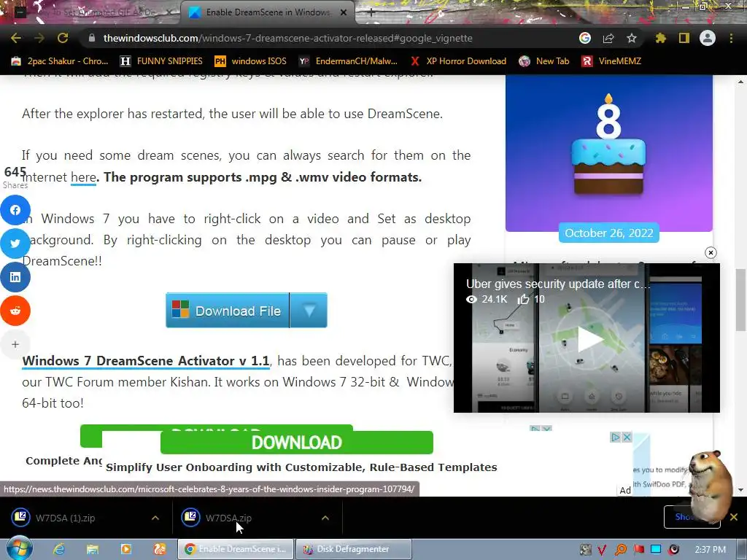Reload the current page
This screenshot has width=747, height=560.
click(x=63, y=38)
